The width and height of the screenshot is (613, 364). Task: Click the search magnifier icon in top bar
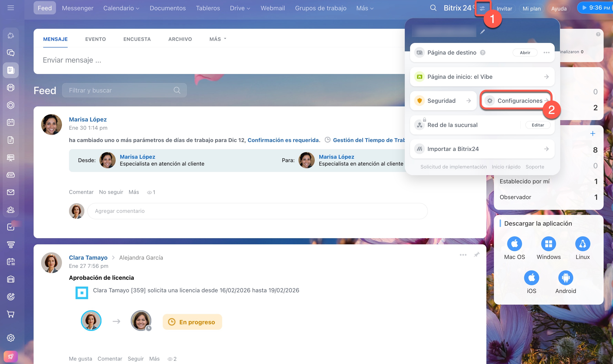[x=433, y=8]
